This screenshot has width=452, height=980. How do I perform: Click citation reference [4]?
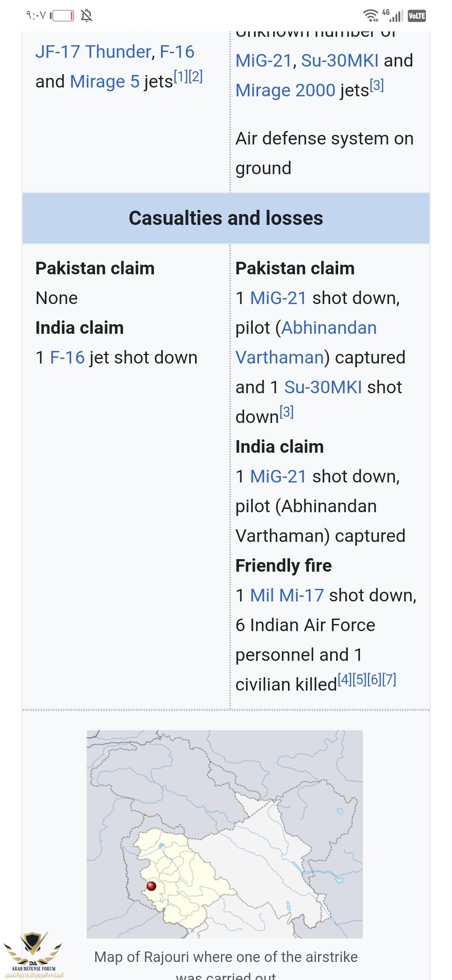click(x=345, y=679)
